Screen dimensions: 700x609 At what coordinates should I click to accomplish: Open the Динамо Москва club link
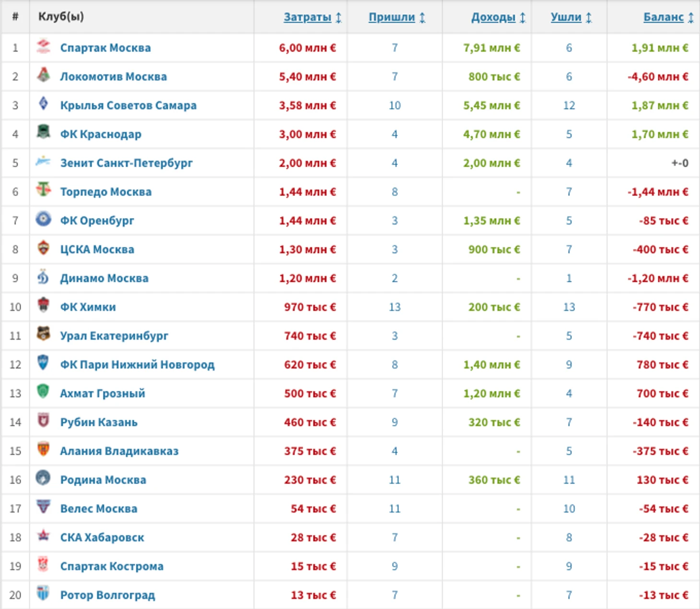105,278
